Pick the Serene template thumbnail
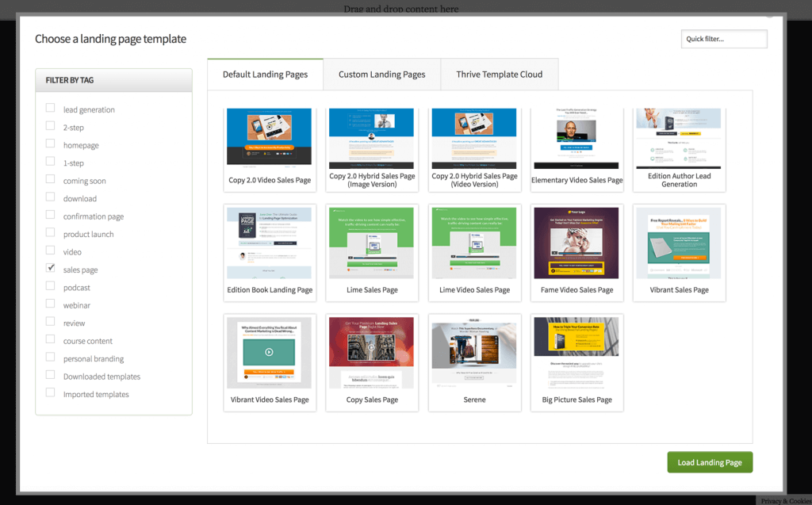 click(x=474, y=362)
